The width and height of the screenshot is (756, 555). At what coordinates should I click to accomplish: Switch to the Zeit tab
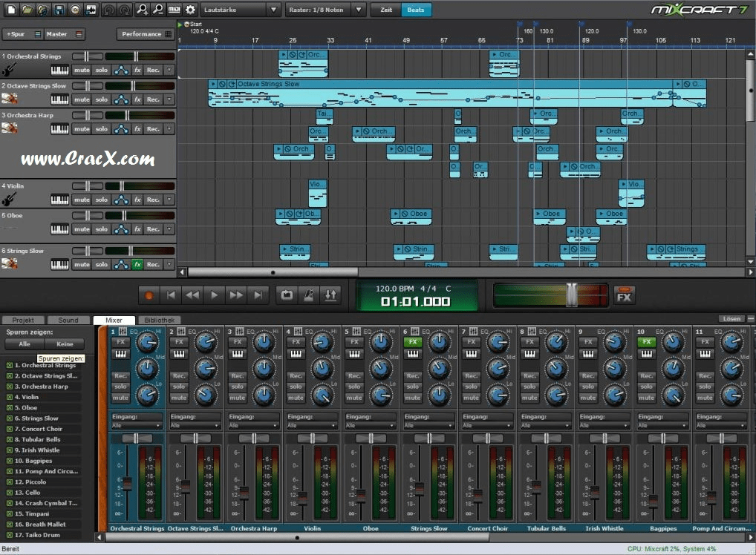[385, 10]
